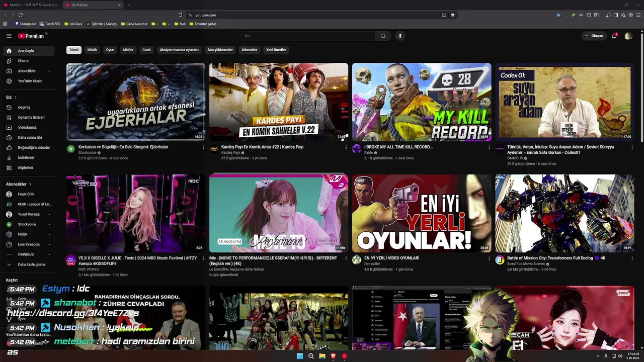
Task: Go to Ana Sayfa in sidebar
Action: (x=28, y=51)
